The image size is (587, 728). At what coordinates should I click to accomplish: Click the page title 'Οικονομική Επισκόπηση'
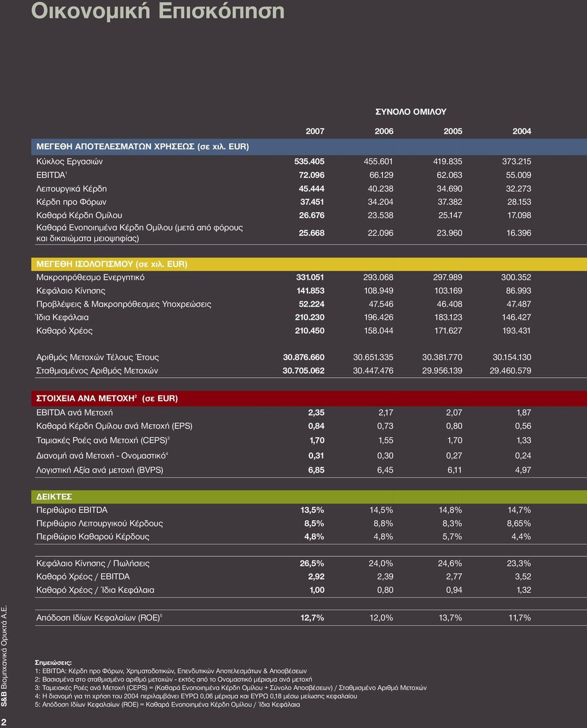tap(158, 11)
